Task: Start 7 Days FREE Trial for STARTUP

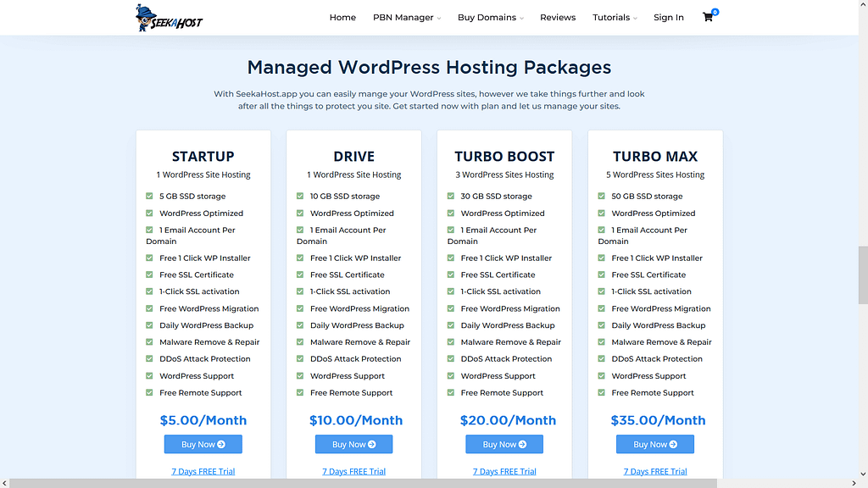Action: tap(203, 471)
